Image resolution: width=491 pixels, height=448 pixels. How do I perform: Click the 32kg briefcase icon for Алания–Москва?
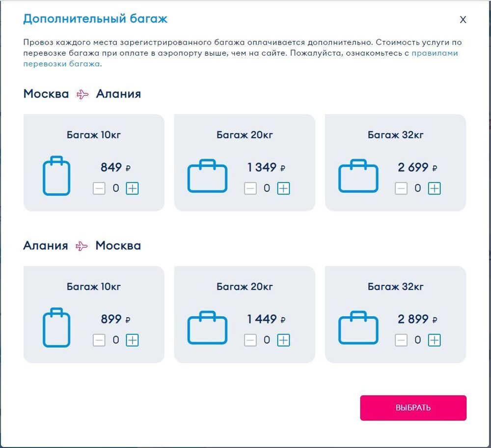tap(358, 327)
